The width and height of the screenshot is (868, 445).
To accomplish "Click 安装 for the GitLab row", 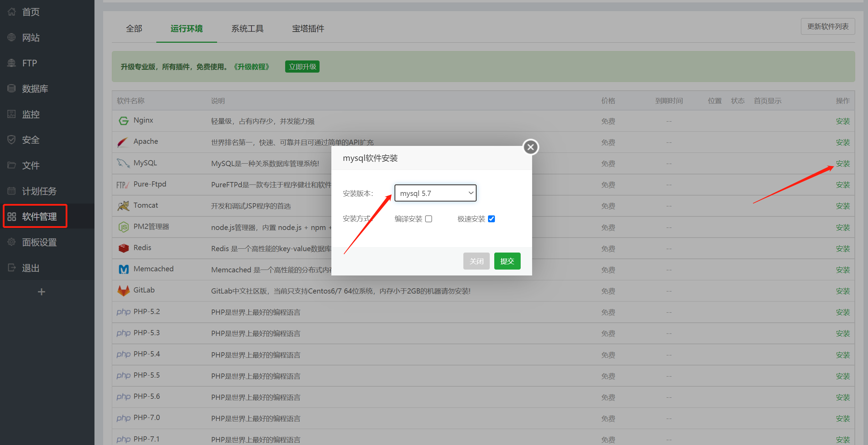I will tap(843, 291).
